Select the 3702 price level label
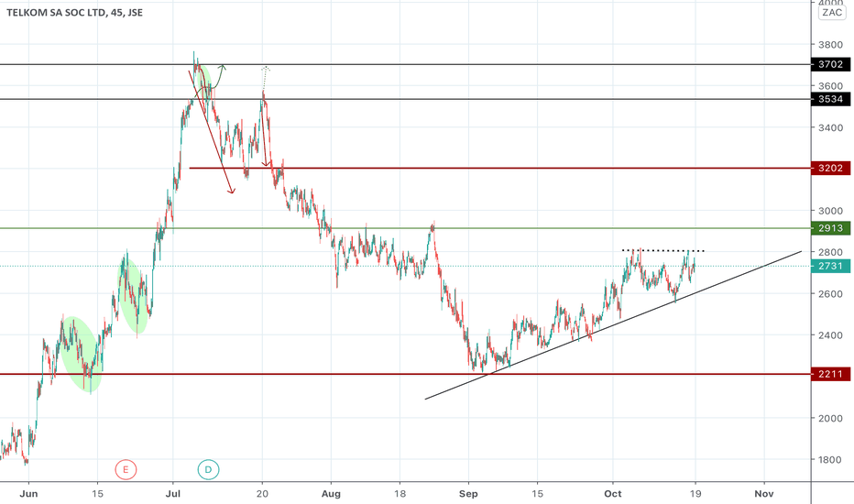Screen dimensions: 854x504 click(x=830, y=64)
